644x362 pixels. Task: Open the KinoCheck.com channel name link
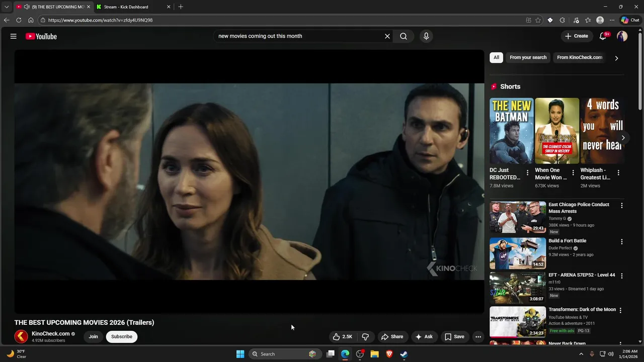(x=50, y=334)
